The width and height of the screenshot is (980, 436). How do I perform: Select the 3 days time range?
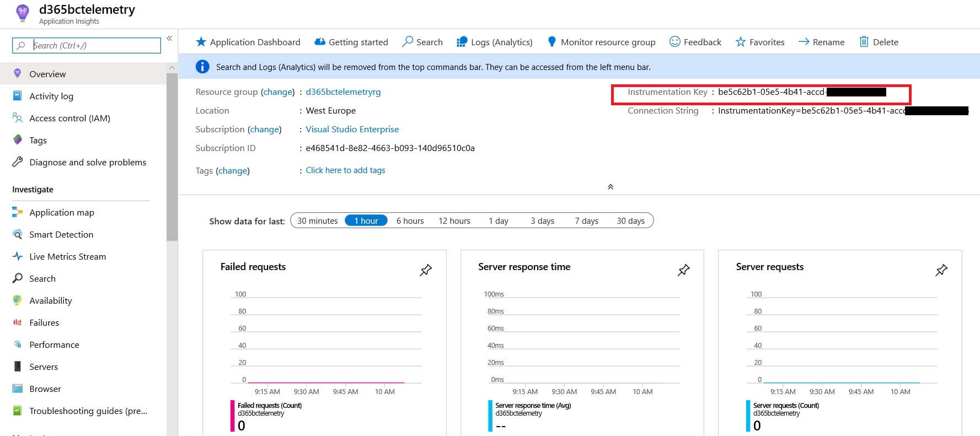click(543, 221)
